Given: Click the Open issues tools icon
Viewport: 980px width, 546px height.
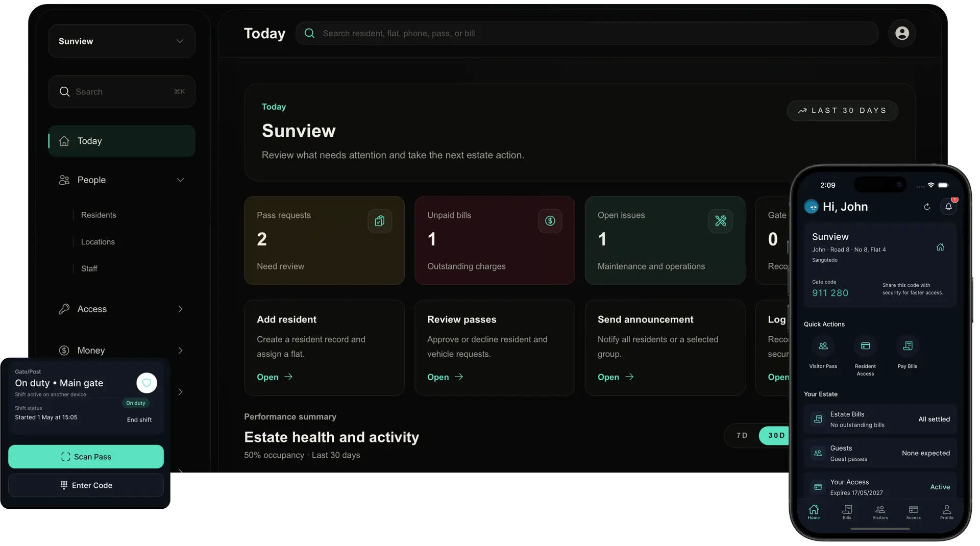Looking at the screenshot, I should tap(720, 221).
